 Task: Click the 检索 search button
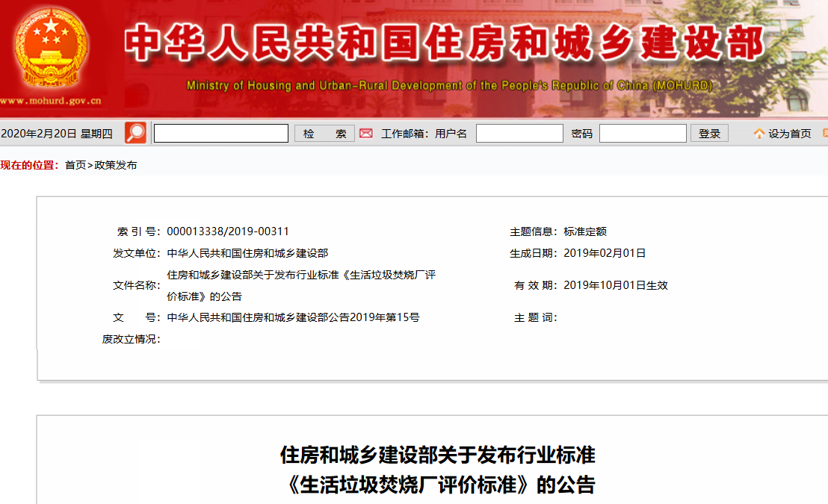coord(325,134)
